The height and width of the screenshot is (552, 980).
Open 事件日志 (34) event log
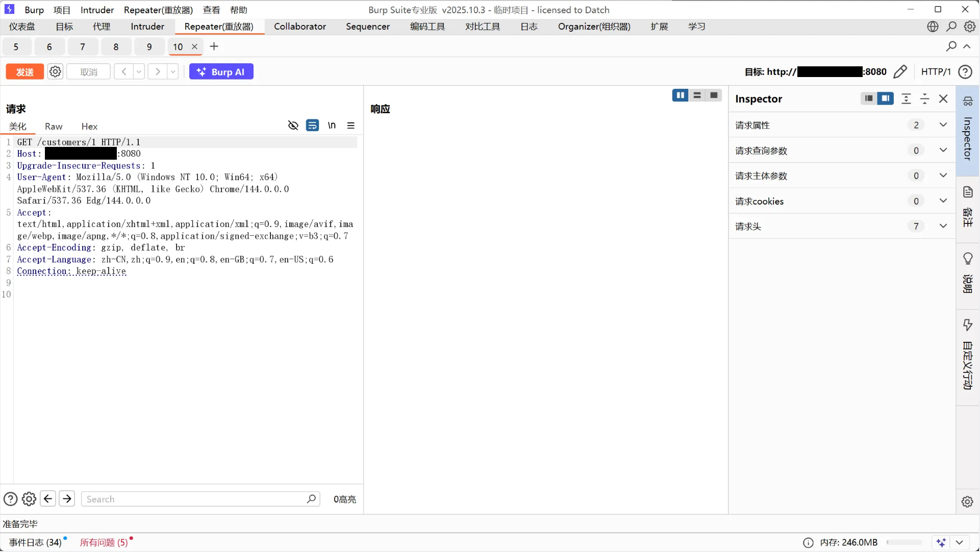[x=35, y=543]
